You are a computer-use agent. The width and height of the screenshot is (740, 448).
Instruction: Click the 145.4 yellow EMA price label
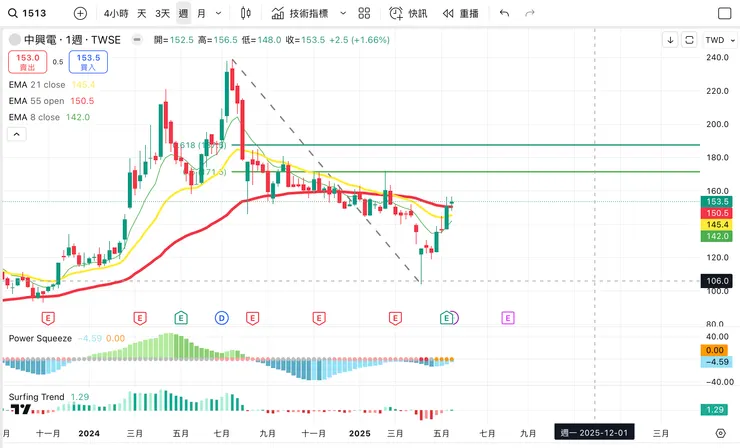[717, 225]
